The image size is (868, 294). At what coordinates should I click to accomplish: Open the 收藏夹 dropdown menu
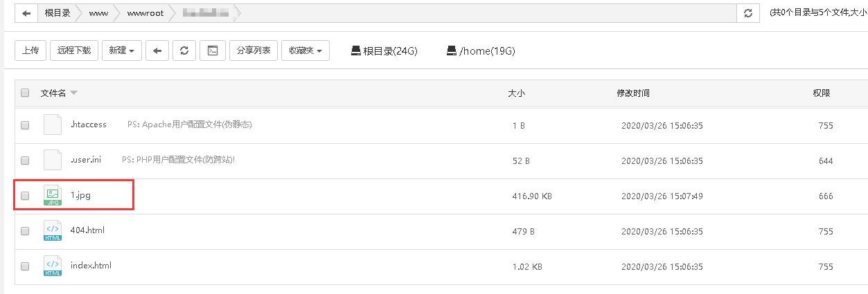tap(305, 50)
